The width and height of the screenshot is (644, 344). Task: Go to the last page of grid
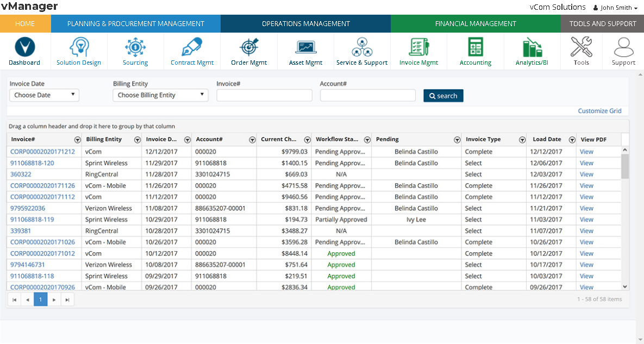pyautogui.click(x=67, y=299)
